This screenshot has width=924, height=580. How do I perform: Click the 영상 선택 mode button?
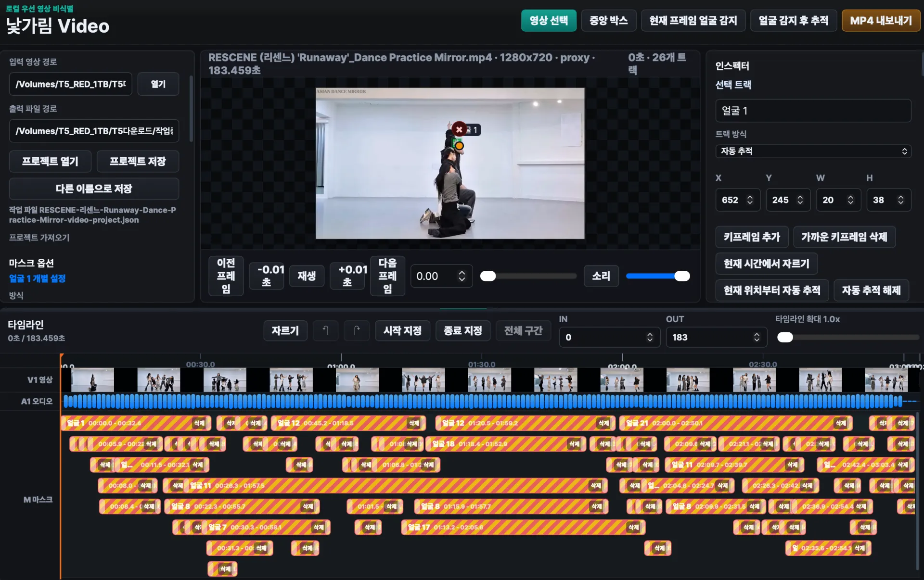(x=549, y=21)
